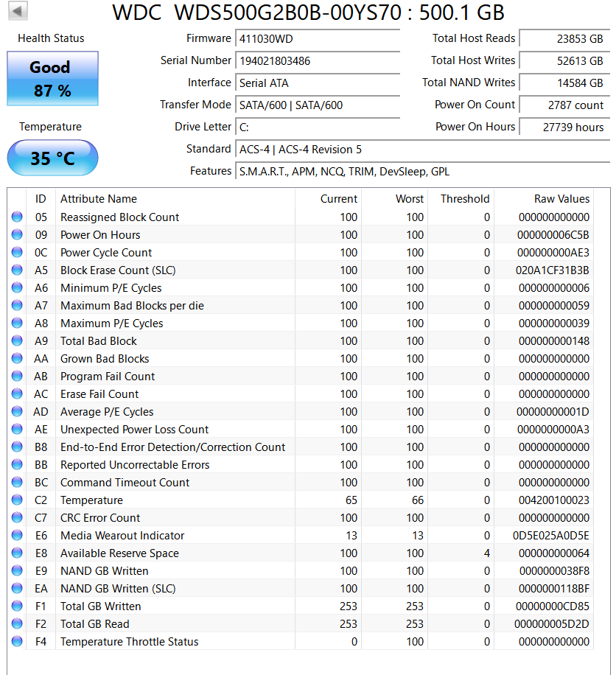Select raw value 0000000118BF
Image resolution: width=616 pixels, height=675 pixels.
tap(554, 589)
